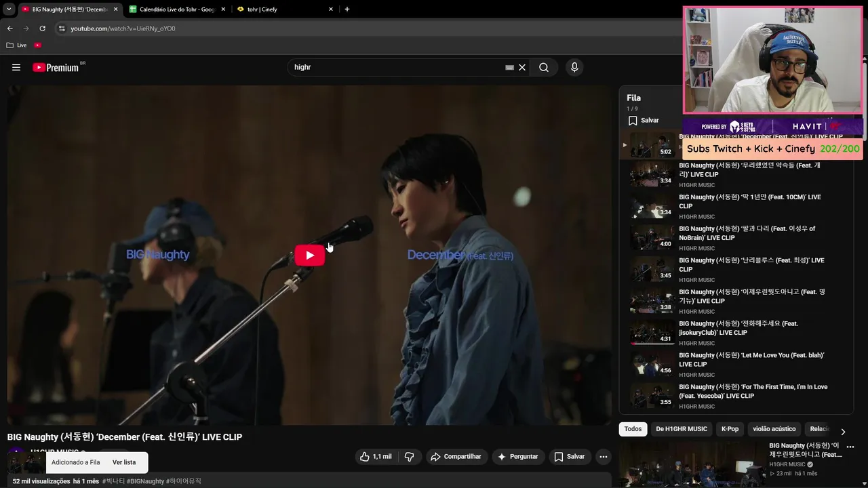Screen dimensions: 868x488
Task: Close the Calendário Live do Tohr tab
Action: [x=223, y=9]
